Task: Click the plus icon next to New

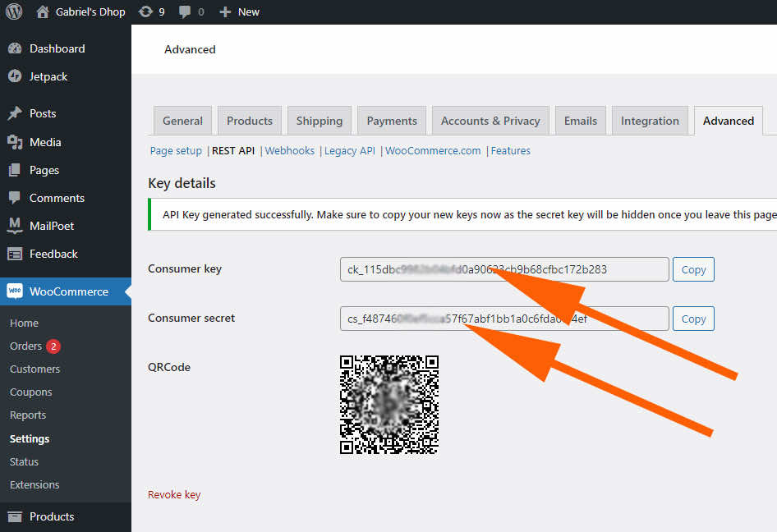Action: pos(225,11)
